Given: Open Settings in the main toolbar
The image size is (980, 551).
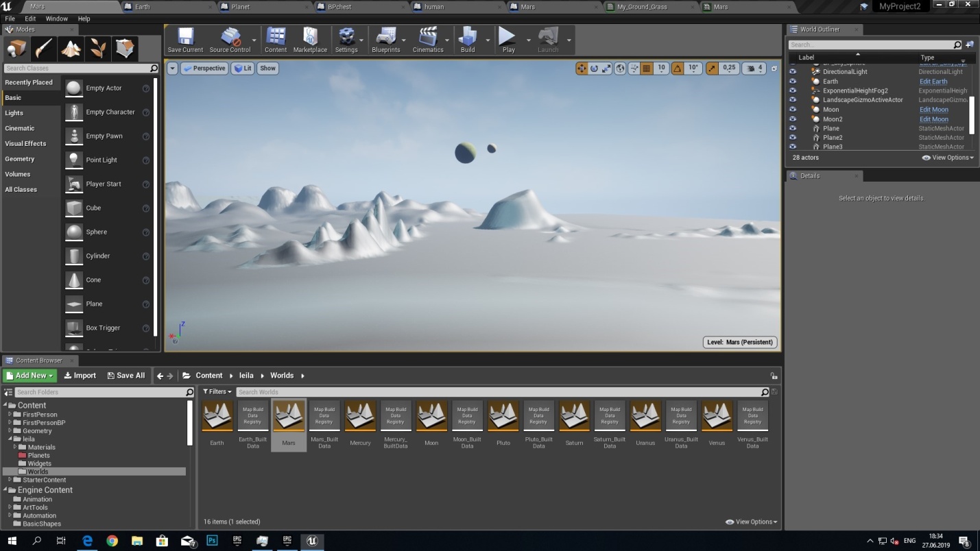Looking at the screenshot, I should click(x=346, y=40).
